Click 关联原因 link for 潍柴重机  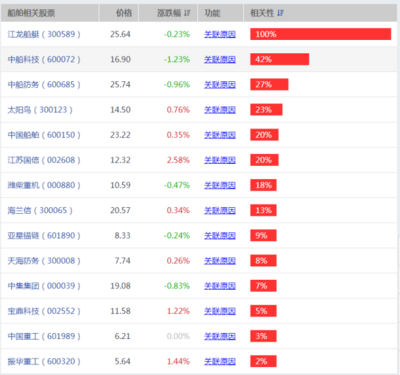pos(220,185)
